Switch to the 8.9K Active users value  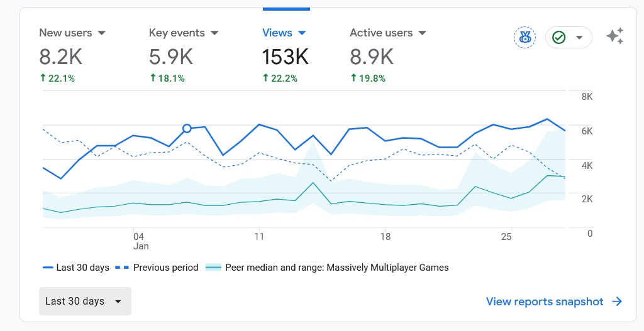[372, 57]
